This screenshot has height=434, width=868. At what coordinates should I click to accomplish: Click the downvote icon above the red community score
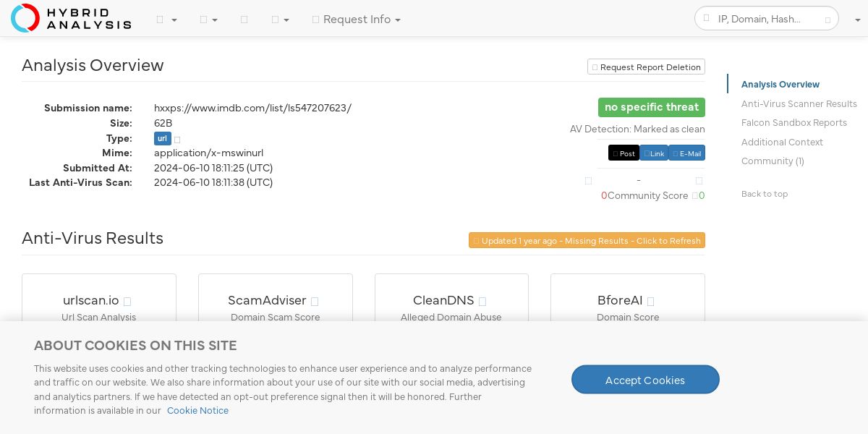tap(588, 180)
